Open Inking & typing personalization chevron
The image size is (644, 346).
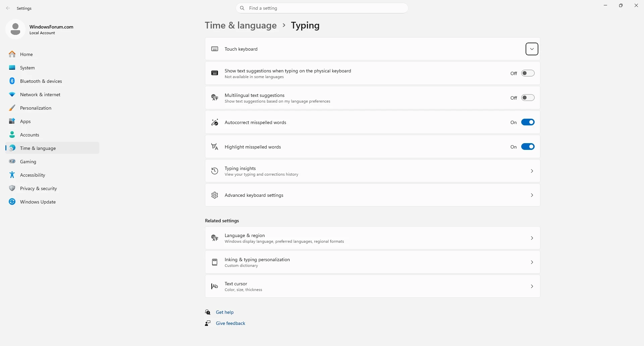[x=532, y=262]
